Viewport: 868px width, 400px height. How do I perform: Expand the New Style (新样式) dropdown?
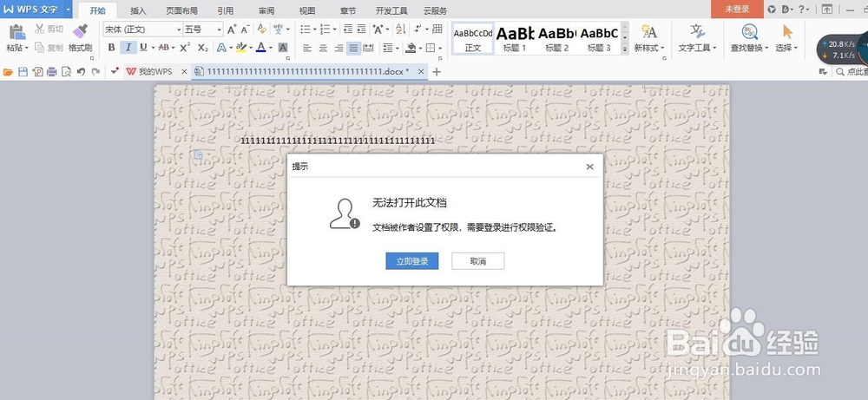click(662, 48)
